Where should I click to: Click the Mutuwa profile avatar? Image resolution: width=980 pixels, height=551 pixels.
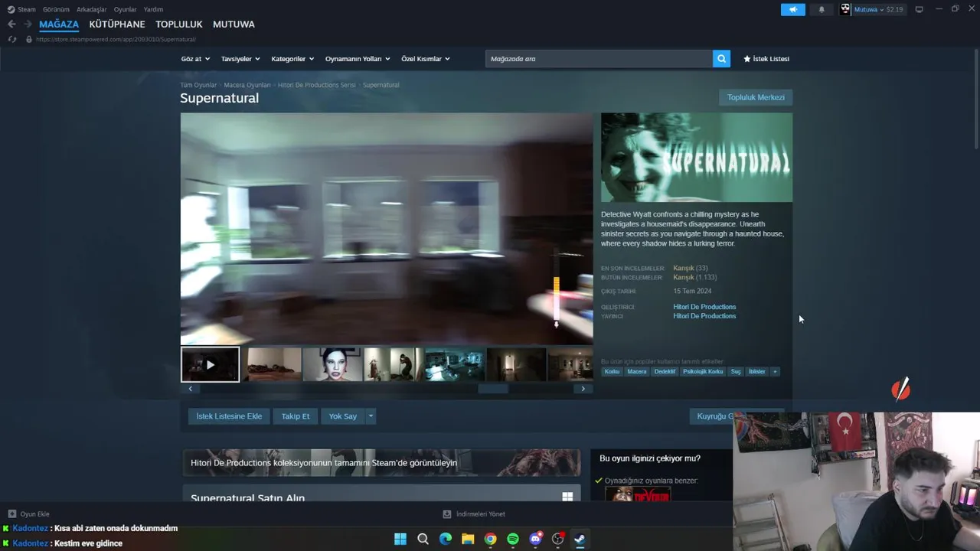[x=845, y=9]
